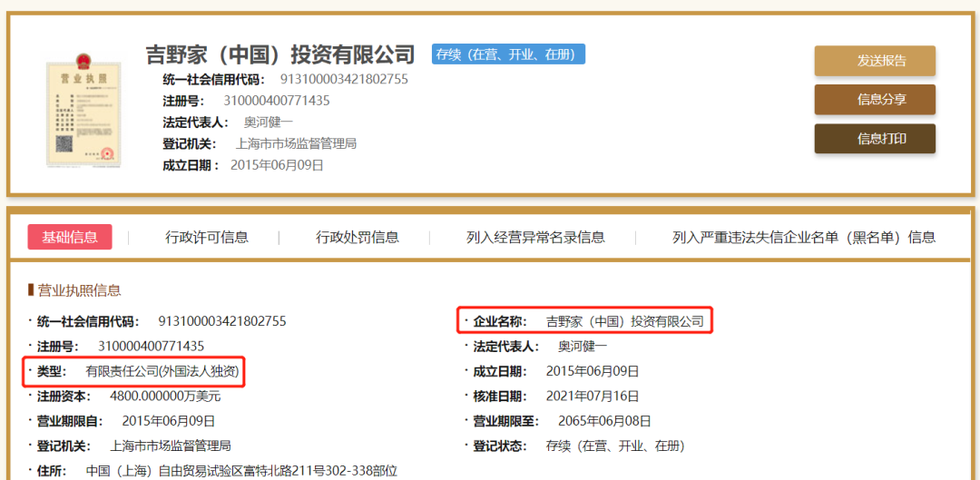Select the 基础信息 tab
Viewport: 980px width, 480px height.
69,237
